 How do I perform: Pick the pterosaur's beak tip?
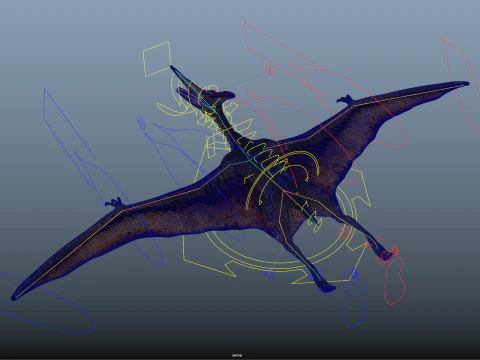(x=172, y=68)
